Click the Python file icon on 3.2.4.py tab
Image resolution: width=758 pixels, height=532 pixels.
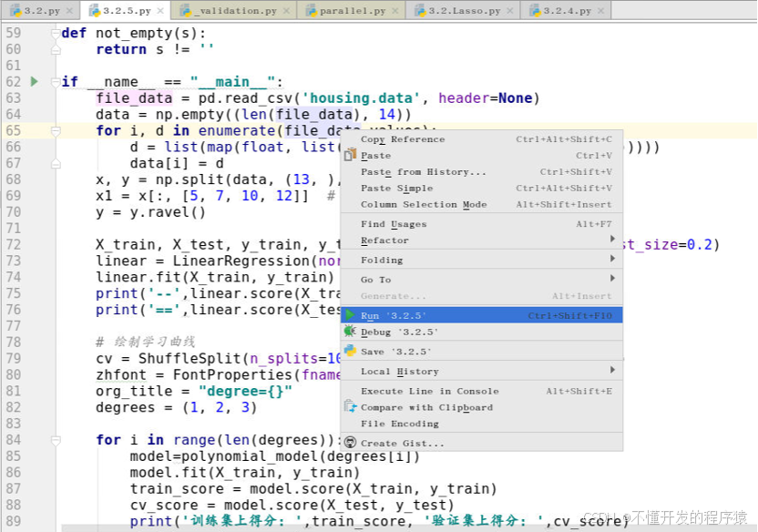tap(535, 10)
